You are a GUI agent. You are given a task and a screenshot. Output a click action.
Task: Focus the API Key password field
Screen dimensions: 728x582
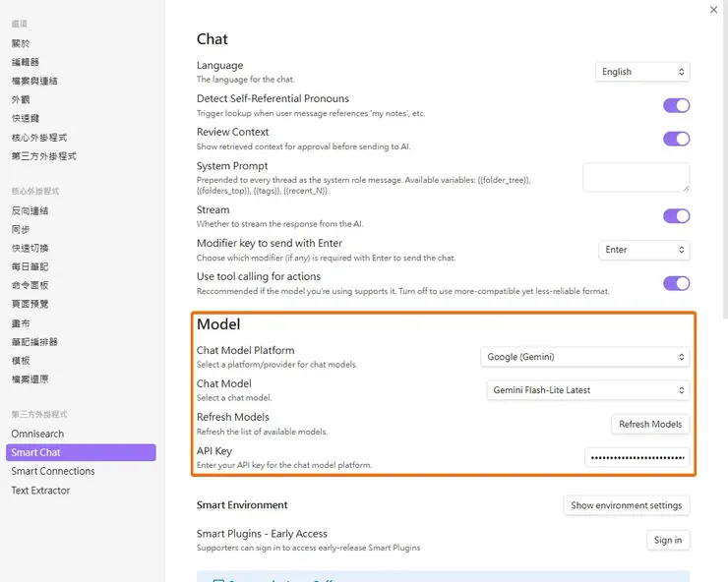637,457
